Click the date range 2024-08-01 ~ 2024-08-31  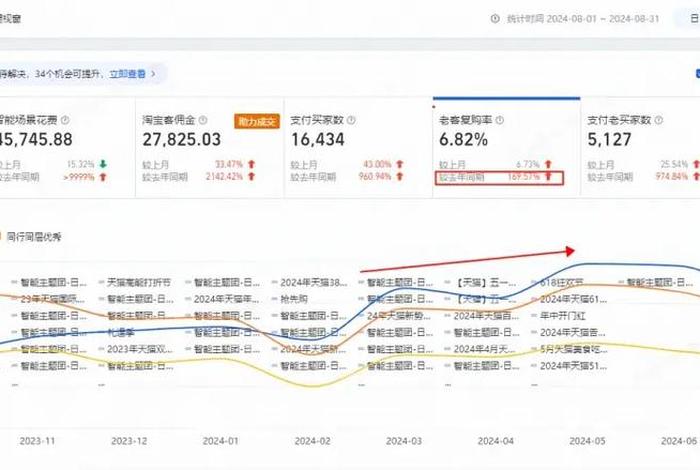[603, 19]
